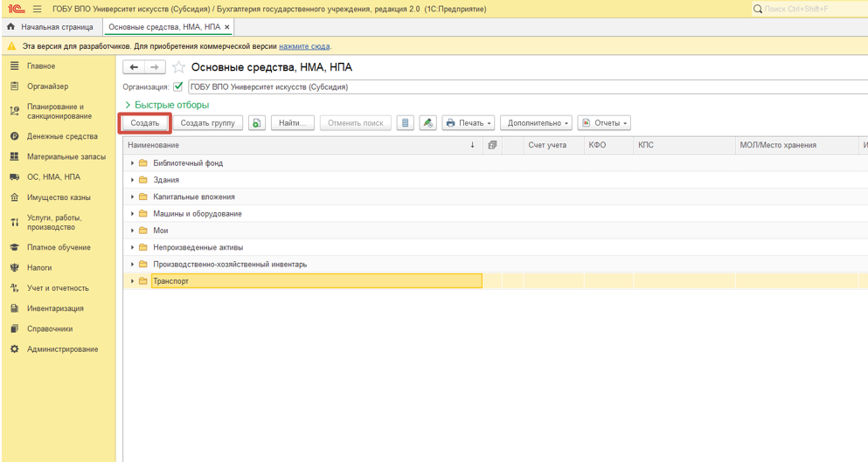The image size is (868, 462).
Task: Click the Материальные запасы grid icon
Action: (14, 156)
